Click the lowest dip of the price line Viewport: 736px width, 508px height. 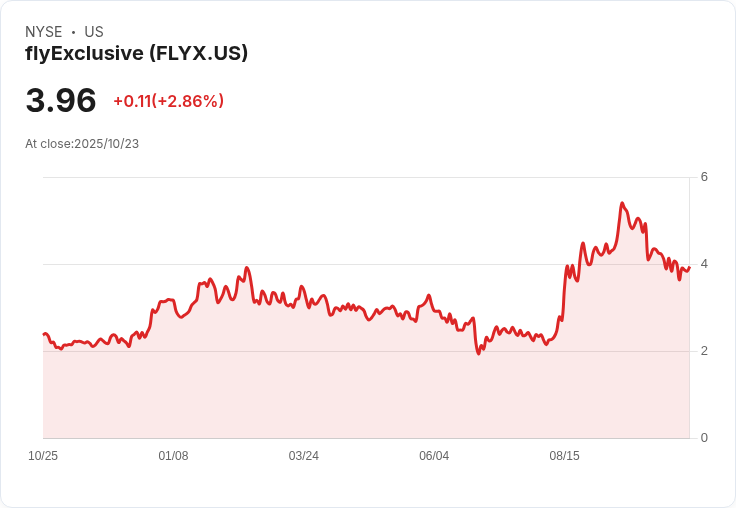coord(479,354)
